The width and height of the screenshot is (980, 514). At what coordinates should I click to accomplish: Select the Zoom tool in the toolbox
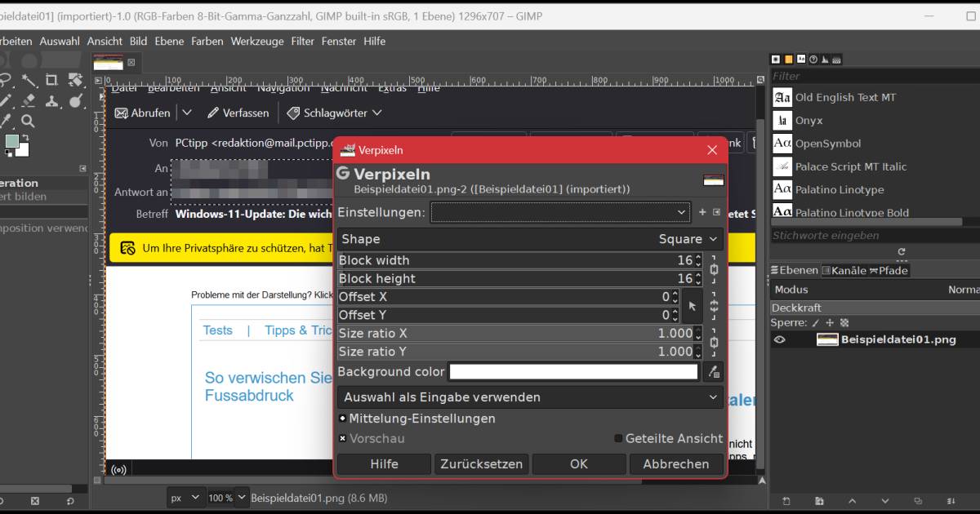tap(27, 120)
